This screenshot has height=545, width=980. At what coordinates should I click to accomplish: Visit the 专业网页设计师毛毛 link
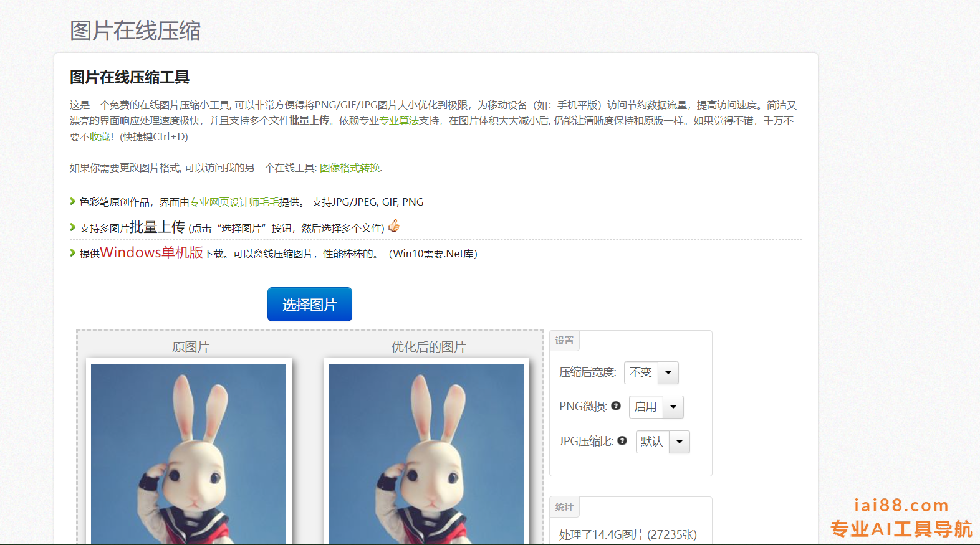pos(234,202)
